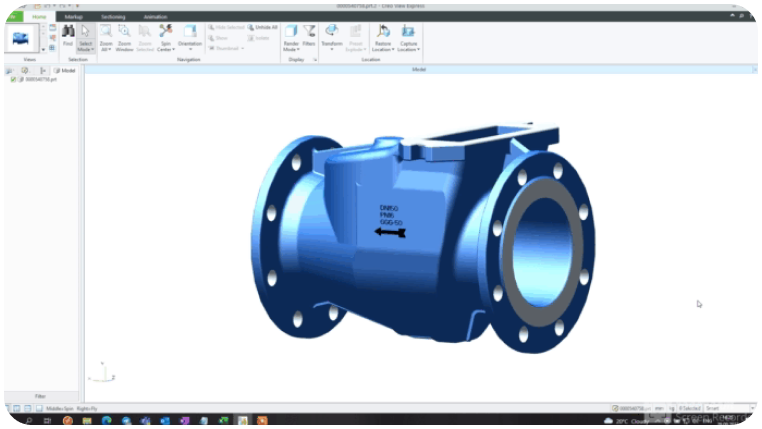Click the 20°C Cloudy weather widget

(627, 421)
